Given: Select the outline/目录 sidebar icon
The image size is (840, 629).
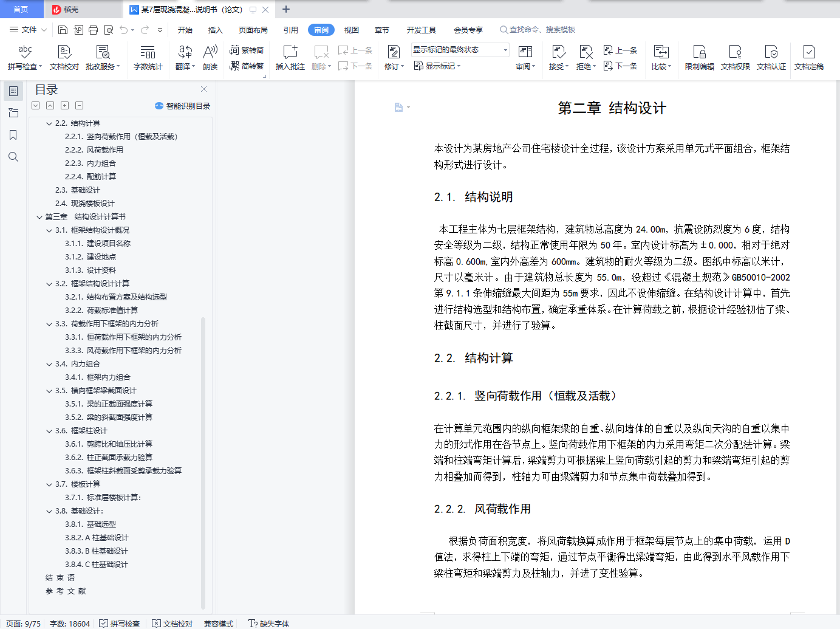Looking at the screenshot, I should (13, 91).
